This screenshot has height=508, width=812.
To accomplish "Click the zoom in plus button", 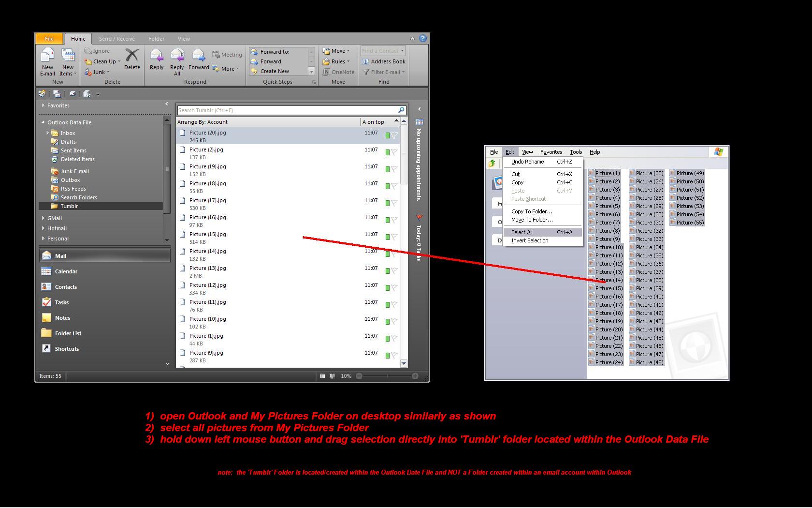I will [415, 376].
